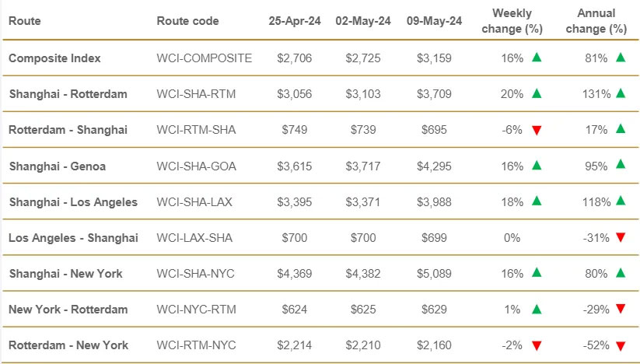This screenshot has width=640, height=364.
Task: Click red down arrow for Rotterdam - Shanghai weekly change
Action: [537, 130]
